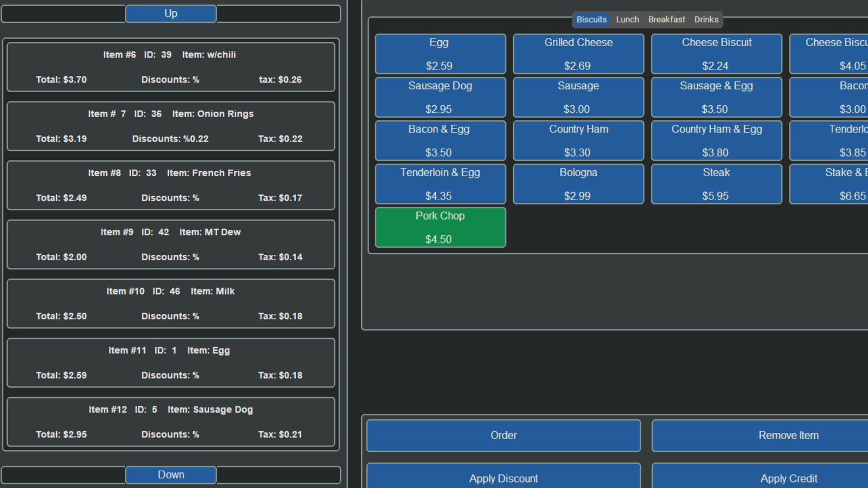868x488 pixels.
Task: Select the Drinks tab
Action: pyautogui.click(x=706, y=20)
